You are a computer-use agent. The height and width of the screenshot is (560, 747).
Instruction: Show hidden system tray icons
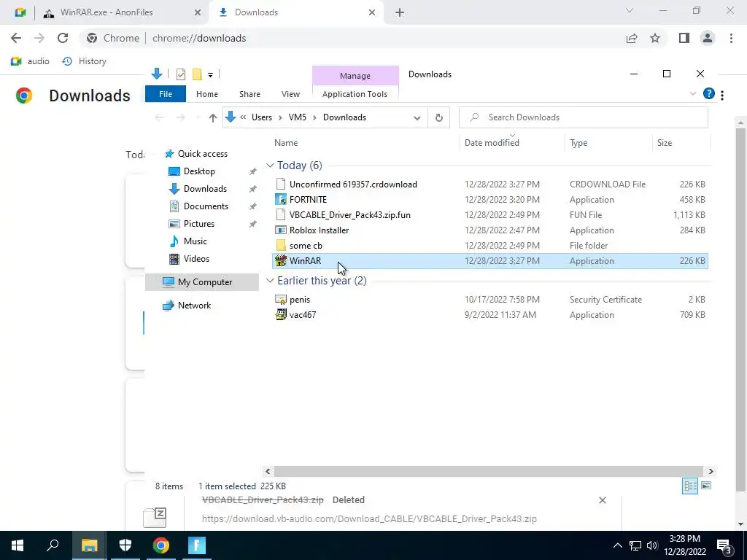point(617,545)
